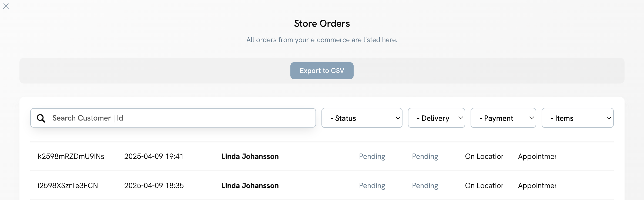
Task: Select Linda Johansson in the 18:35 order
Action: pos(250,186)
